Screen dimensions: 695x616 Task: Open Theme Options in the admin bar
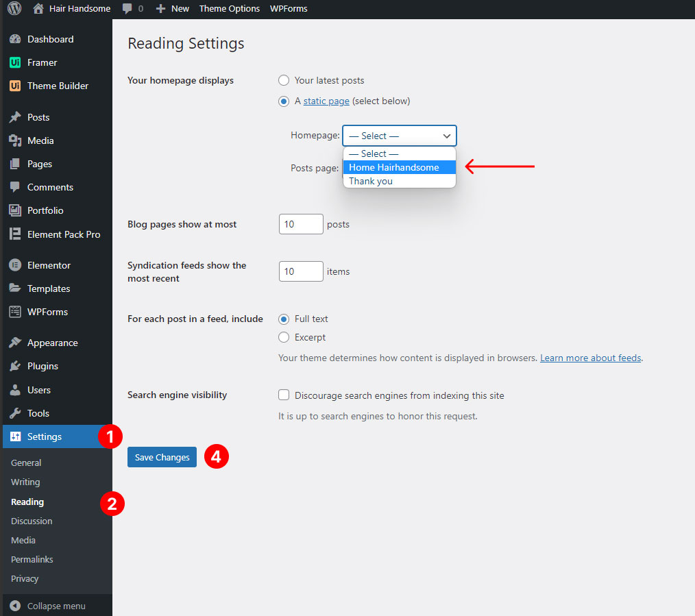point(230,9)
